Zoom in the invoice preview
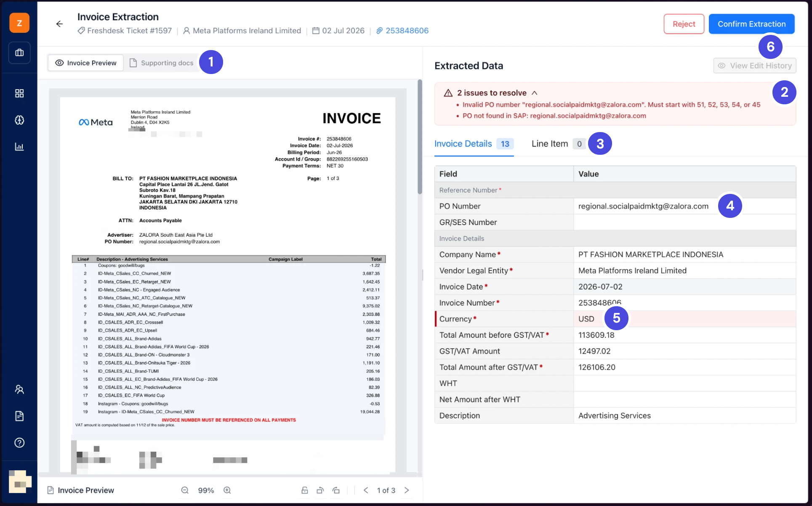This screenshot has width=812, height=506. pyautogui.click(x=227, y=490)
